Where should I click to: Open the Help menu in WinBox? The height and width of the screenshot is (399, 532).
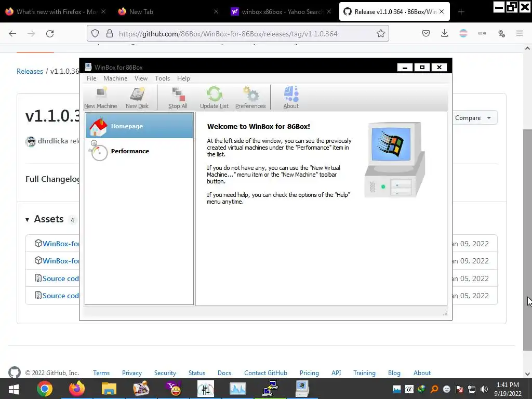pos(183,78)
